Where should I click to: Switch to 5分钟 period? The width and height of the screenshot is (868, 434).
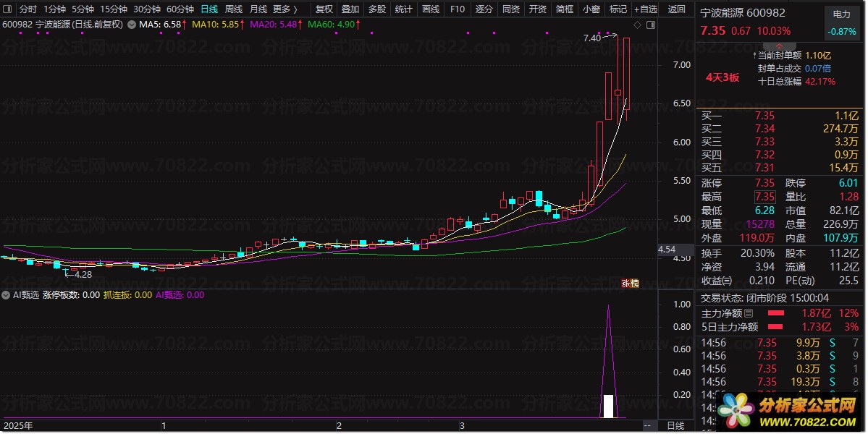click(x=83, y=9)
